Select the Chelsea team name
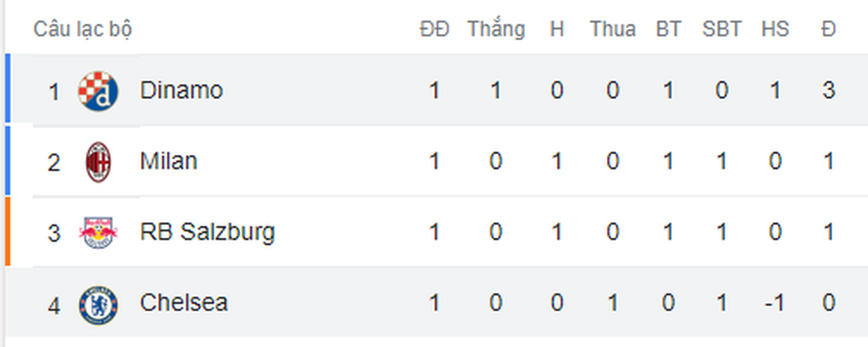Image resolution: width=868 pixels, height=347 pixels. (184, 303)
